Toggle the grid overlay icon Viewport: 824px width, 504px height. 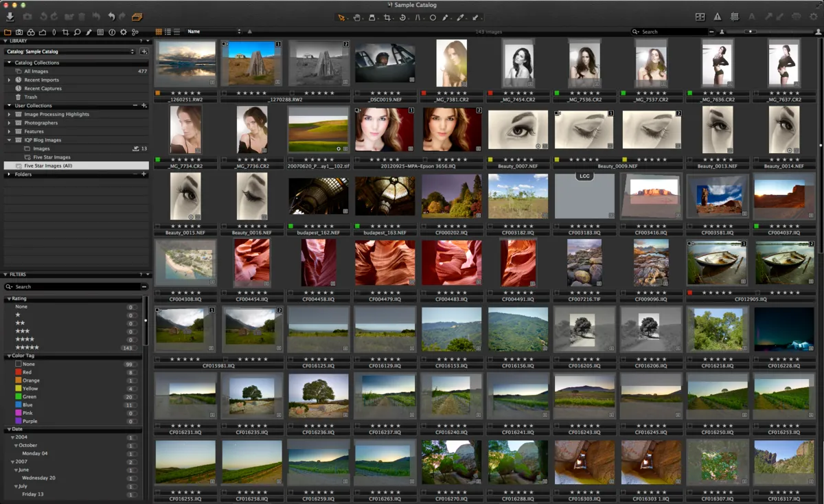click(x=734, y=16)
